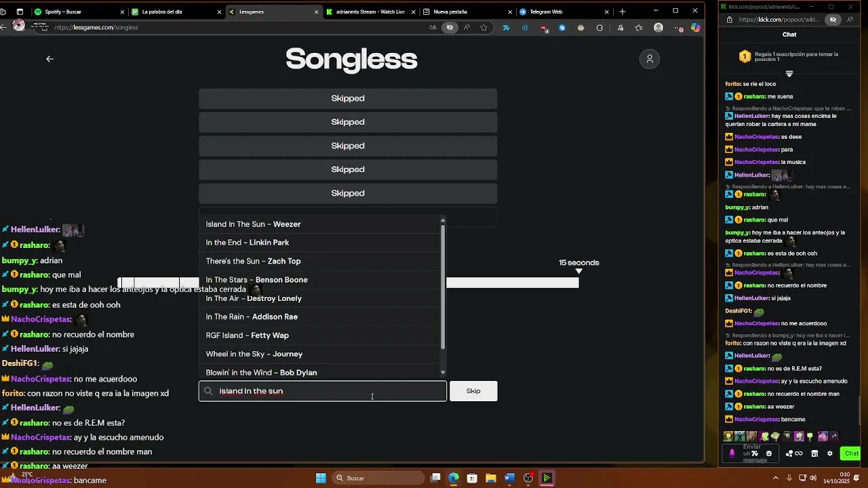Click the suggestions list scrollbar thumb
Screen dimensions: 868x488
pos(443,286)
